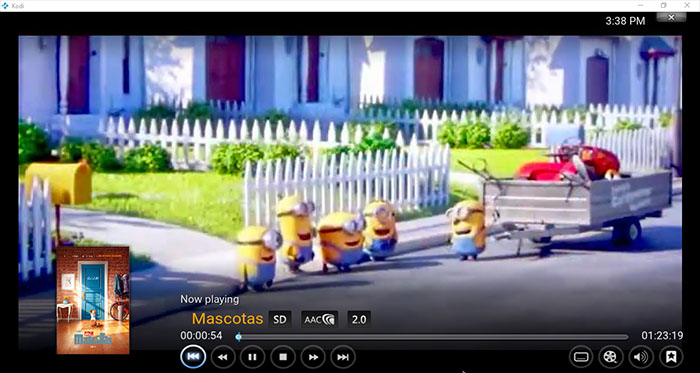700x373 pixels.
Task: Click the 2.0 audio channels badge
Action: [x=359, y=319]
